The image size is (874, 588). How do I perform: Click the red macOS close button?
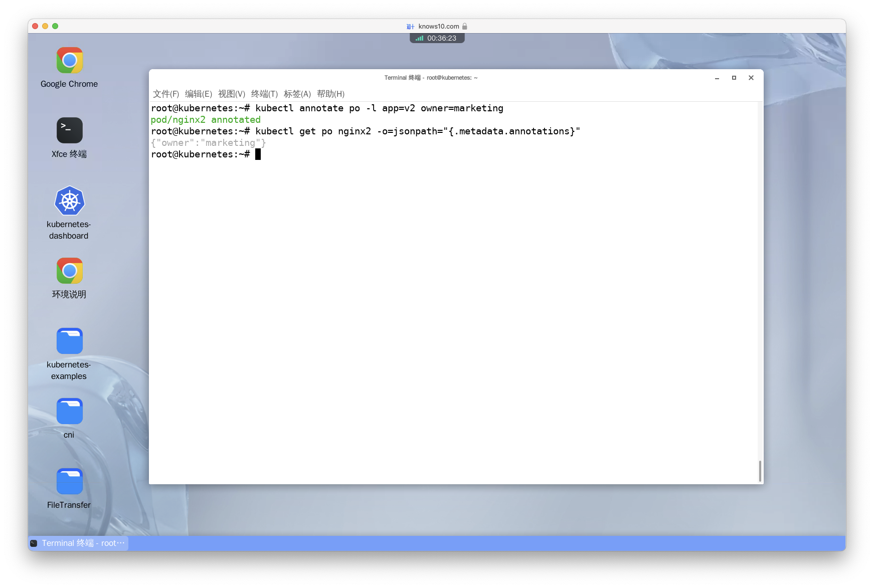click(x=35, y=26)
